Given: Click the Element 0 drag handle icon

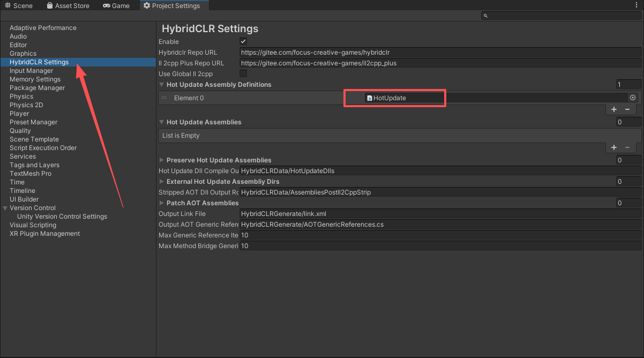Looking at the screenshot, I should [164, 98].
